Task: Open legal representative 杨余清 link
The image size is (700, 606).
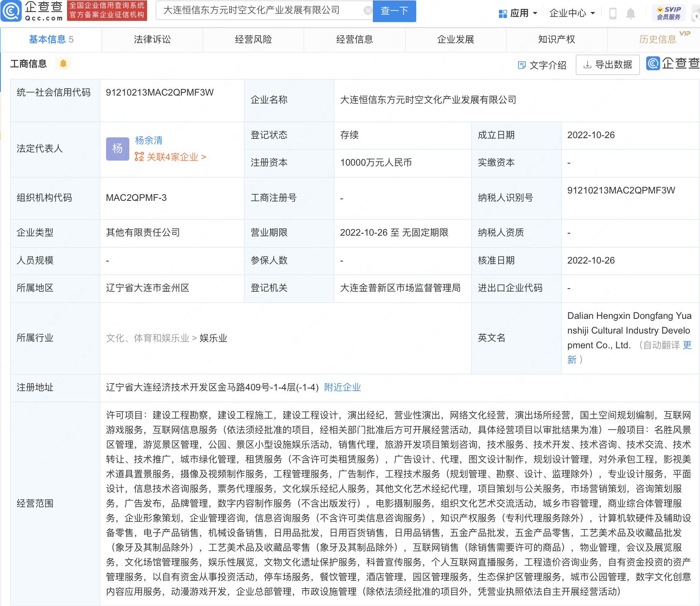Action: (149, 140)
